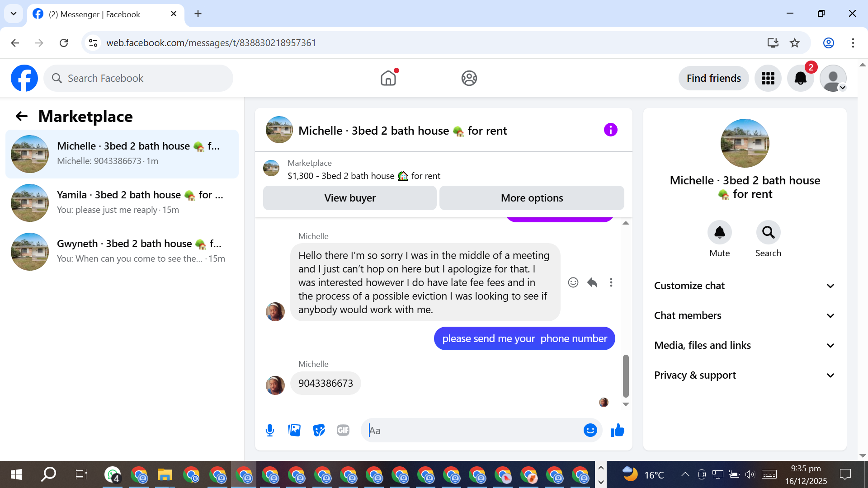This screenshot has width=868, height=488.
Task: Go back from the Marketplace list
Action: [x=22, y=117]
